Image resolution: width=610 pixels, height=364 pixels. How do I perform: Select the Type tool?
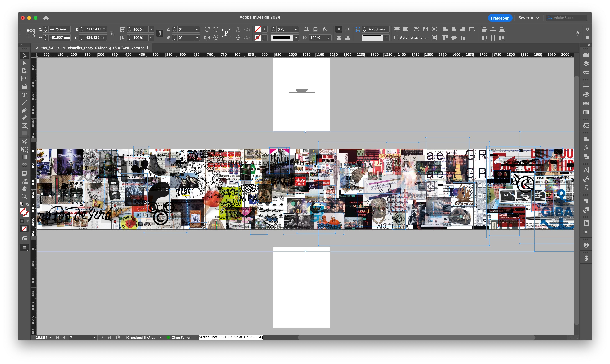pos(24,95)
